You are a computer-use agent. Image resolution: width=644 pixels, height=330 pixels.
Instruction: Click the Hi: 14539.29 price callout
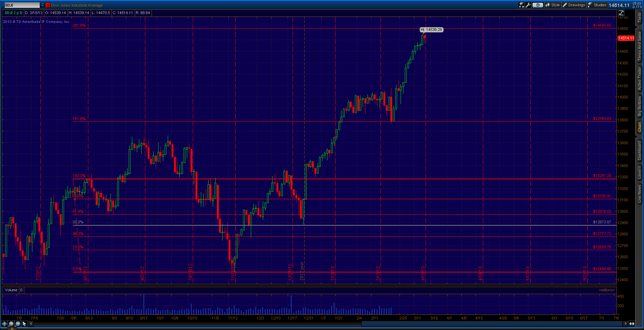(x=432, y=30)
